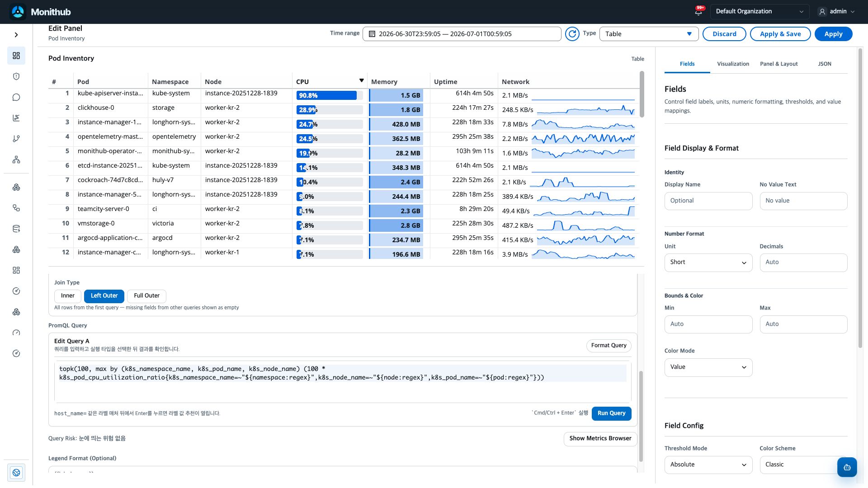
Task: Click the Discard button
Action: click(x=724, y=34)
